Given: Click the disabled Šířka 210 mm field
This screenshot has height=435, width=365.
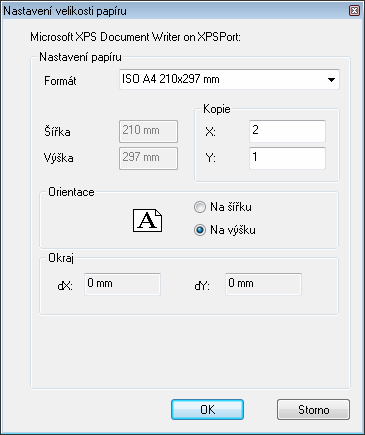Looking at the screenshot, I should click(x=148, y=131).
